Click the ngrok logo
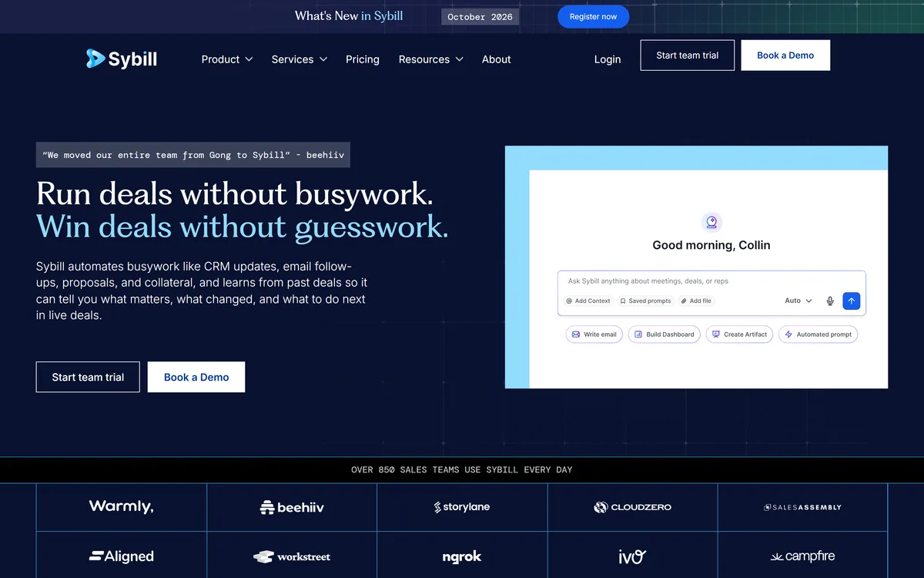The height and width of the screenshot is (578, 924). [x=462, y=556]
